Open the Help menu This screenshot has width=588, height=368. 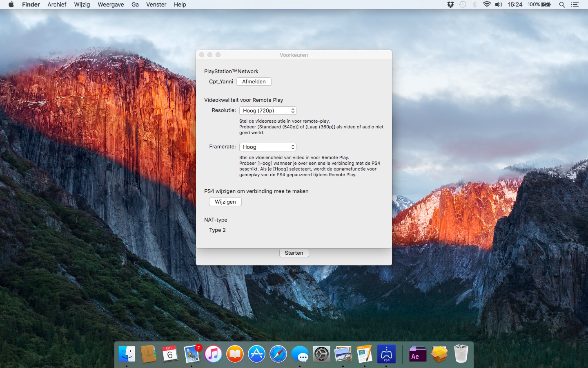click(x=180, y=4)
